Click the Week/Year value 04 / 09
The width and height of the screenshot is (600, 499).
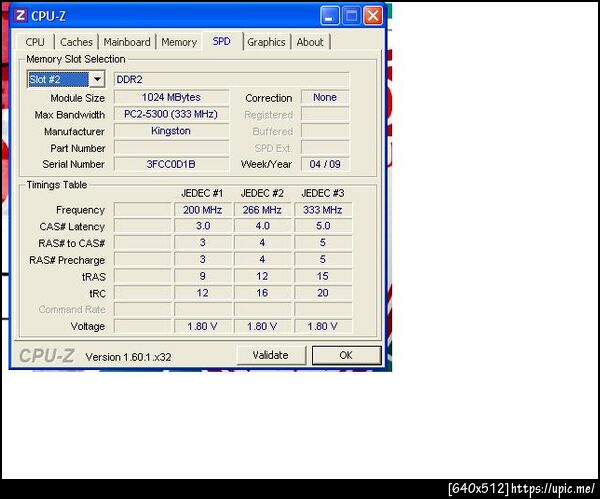325,164
